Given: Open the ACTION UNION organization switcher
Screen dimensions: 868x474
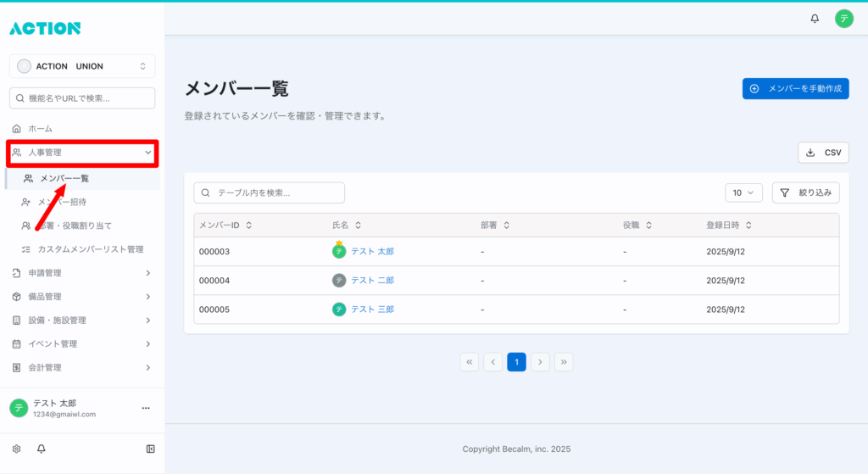Looking at the screenshot, I should (x=82, y=66).
